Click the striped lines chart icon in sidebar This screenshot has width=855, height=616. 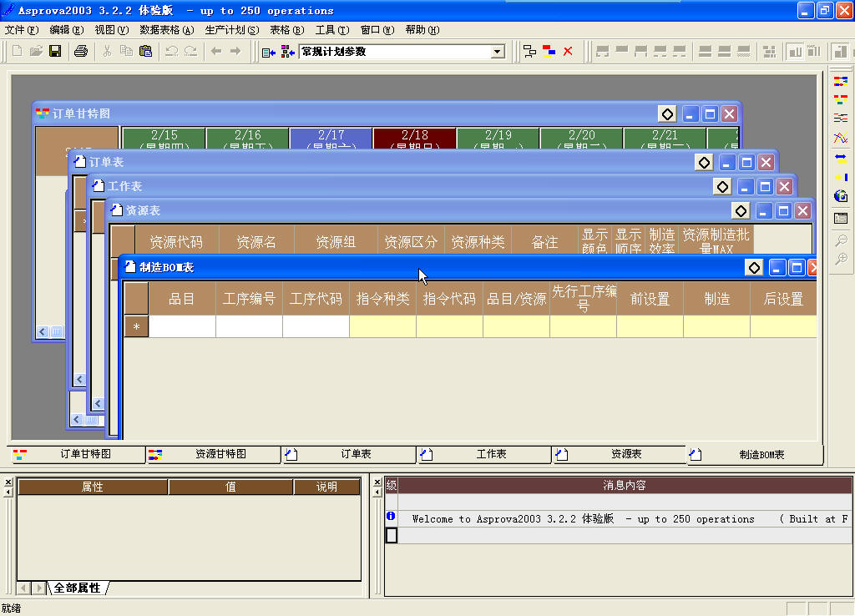coord(841,119)
